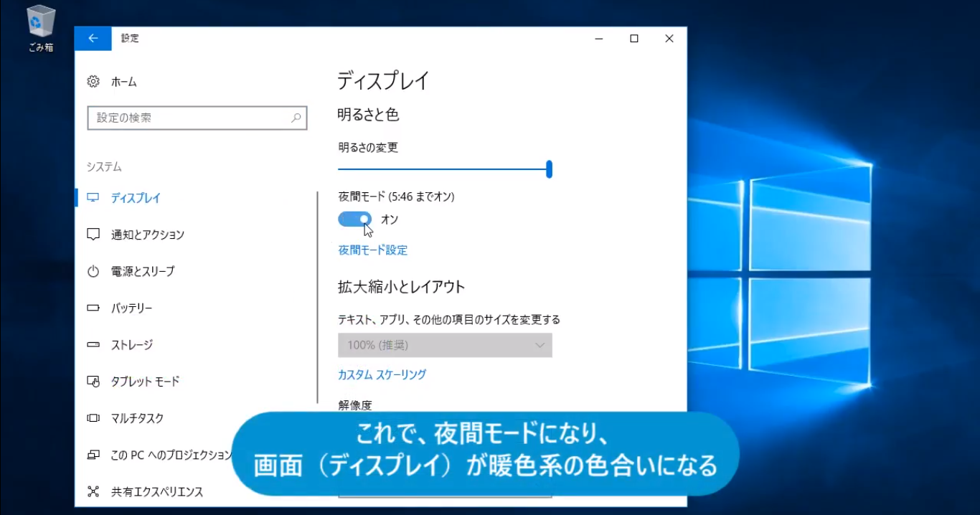Viewport: 980px width, 515px height.
Task: Click the Power & sleep icon
Action: (93, 271)
